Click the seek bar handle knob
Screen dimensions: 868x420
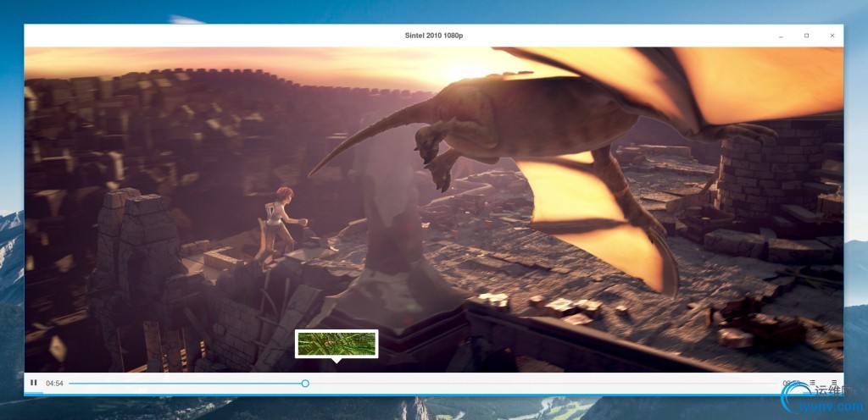305,383
